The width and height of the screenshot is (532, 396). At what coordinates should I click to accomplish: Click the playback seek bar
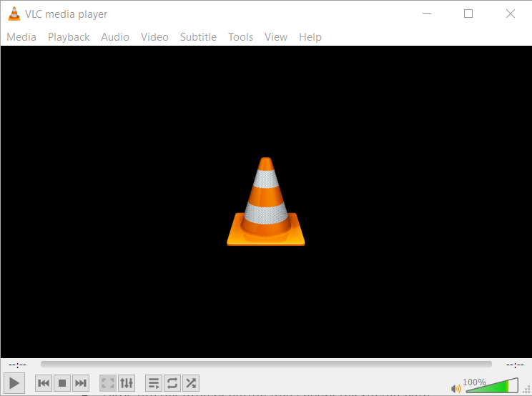[x=266, y=365]
